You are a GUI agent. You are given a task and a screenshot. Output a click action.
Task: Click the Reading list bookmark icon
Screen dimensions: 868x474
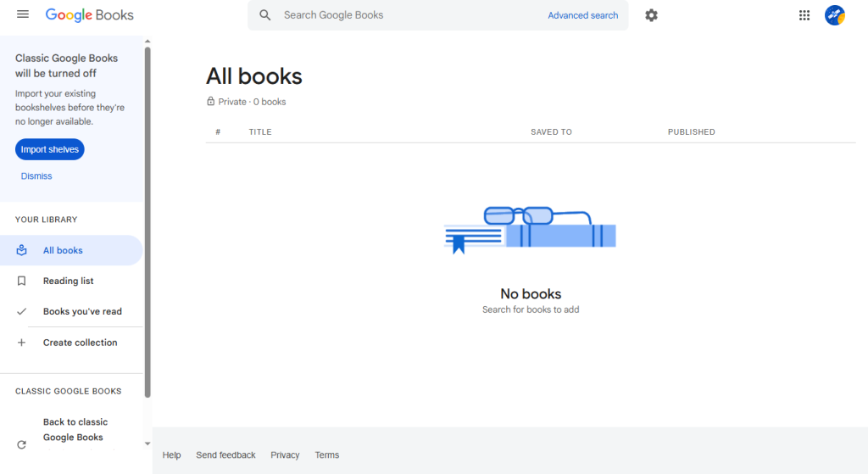coord(21,281)
